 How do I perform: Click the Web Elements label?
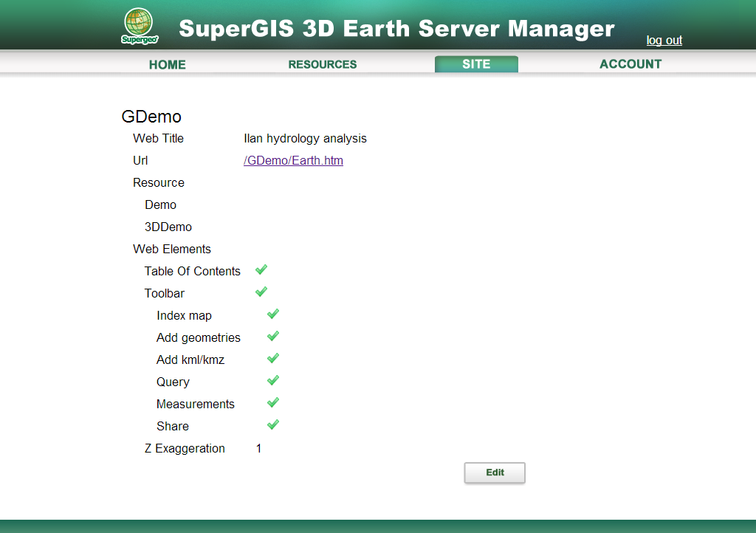click(x=172, y=249)
